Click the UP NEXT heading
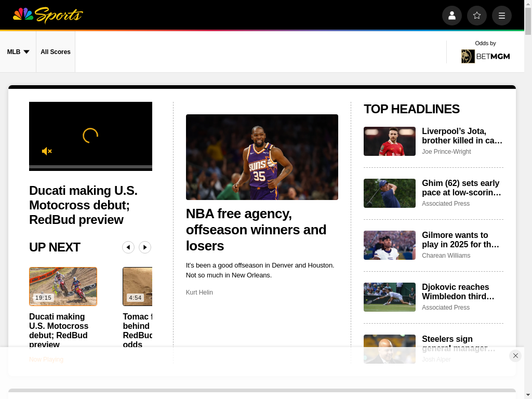 pos(55,247)
